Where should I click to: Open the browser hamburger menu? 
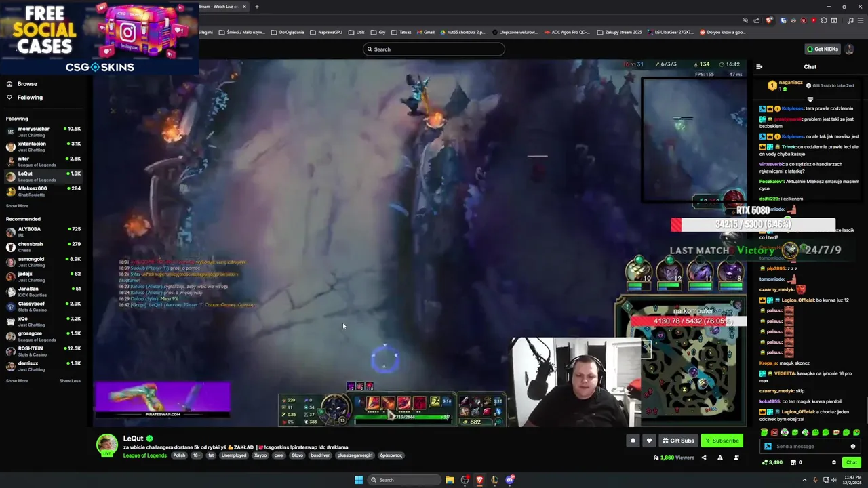point(859,20)
